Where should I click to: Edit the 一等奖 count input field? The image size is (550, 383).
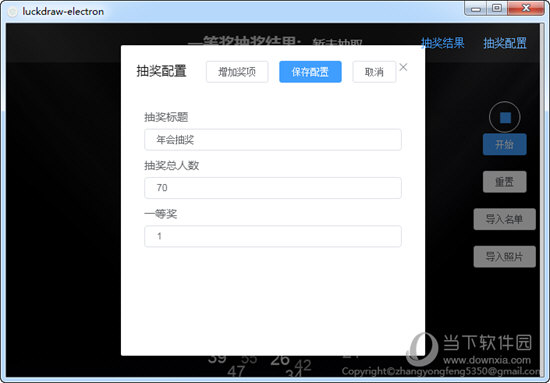[x=273, y=236]
